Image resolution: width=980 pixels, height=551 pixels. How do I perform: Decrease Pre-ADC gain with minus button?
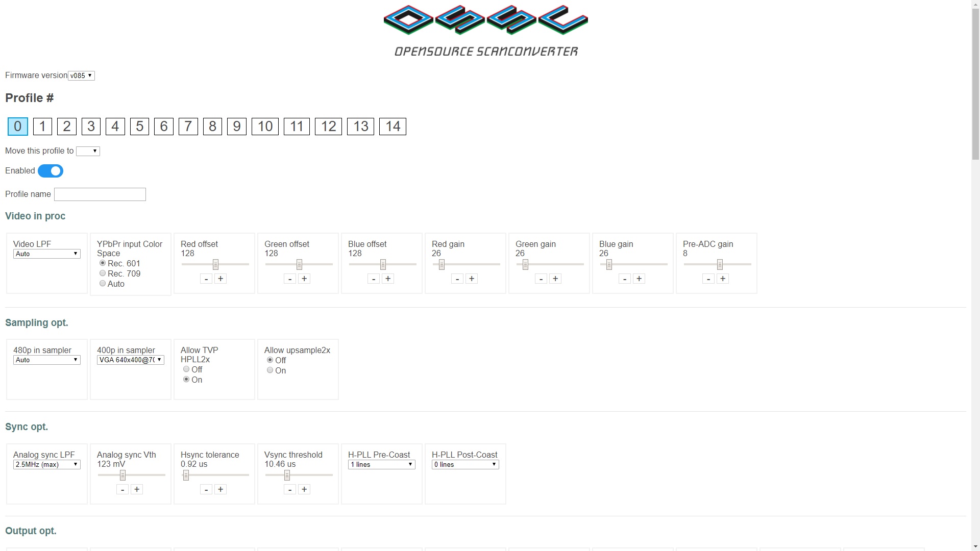[x=708, y=279]
